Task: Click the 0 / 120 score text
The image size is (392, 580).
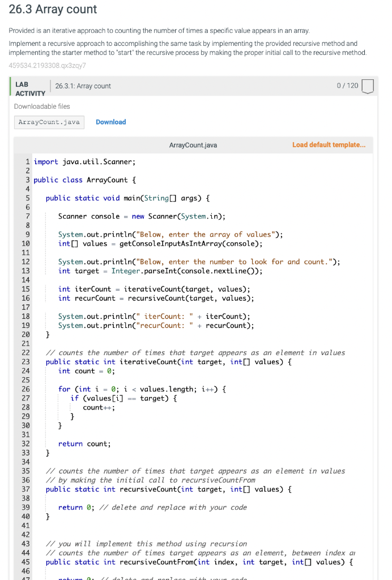Action: [x=347, y=86]
